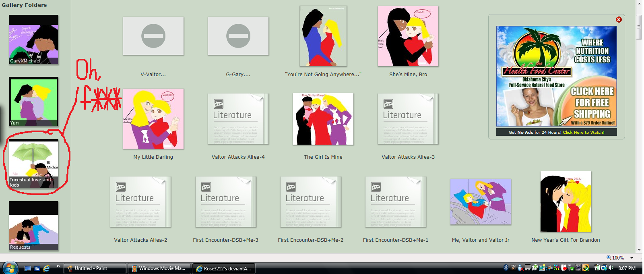Click the battery power plug tray icon
644x274 pixels.
tap(597, 268)
